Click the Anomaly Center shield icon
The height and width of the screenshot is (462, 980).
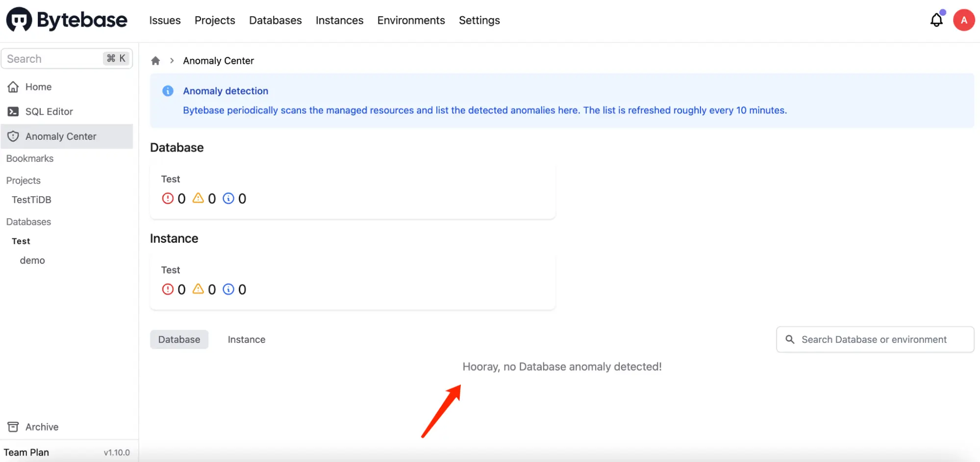pos(13,136)
